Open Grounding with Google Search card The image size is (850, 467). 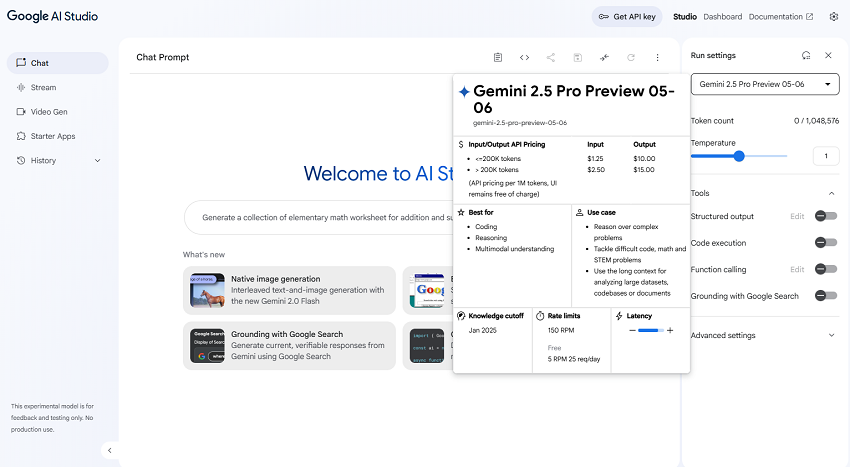(x=289, y=346)
